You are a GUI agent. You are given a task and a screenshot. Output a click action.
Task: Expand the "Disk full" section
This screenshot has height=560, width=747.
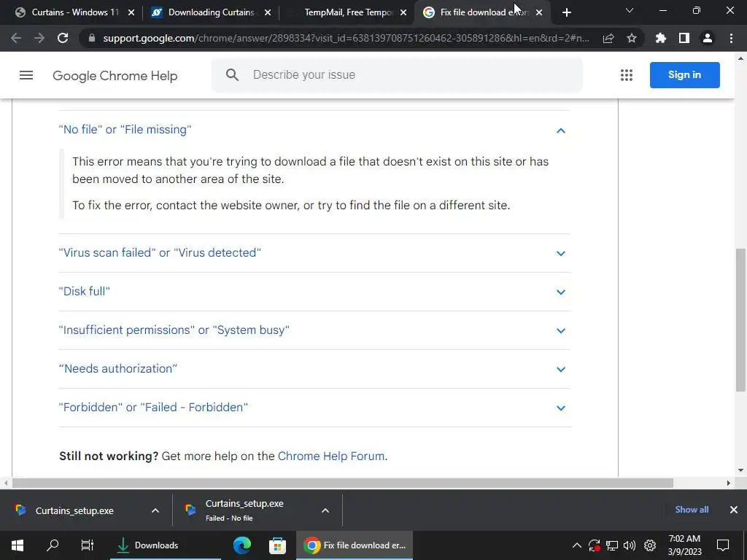(314, 292)
